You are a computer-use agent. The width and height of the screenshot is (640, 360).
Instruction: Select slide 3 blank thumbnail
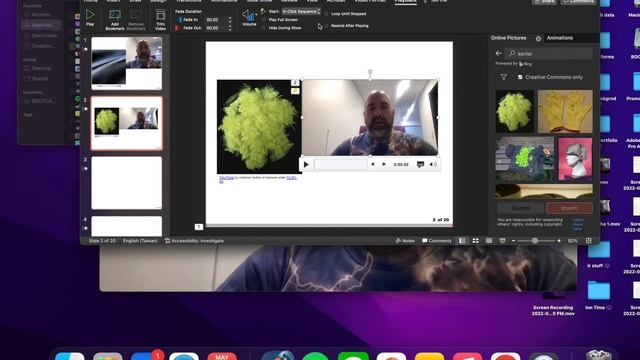coord(127,183)
